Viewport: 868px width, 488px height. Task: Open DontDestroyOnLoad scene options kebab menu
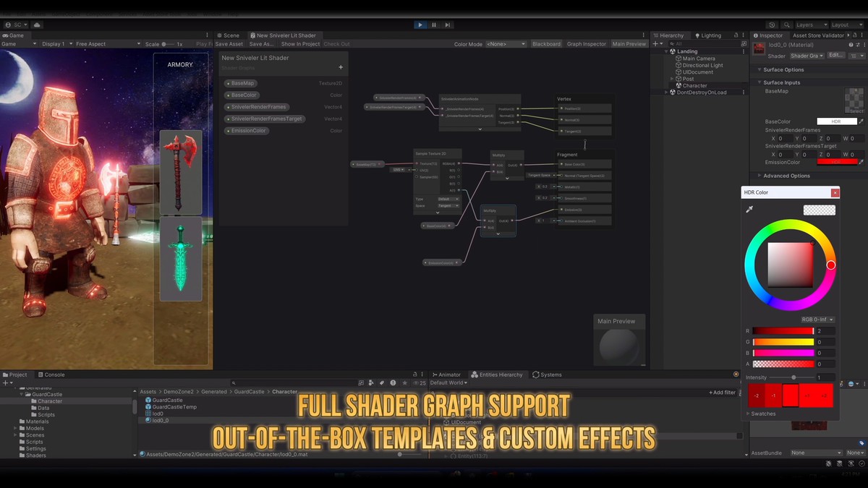(743, 93)
